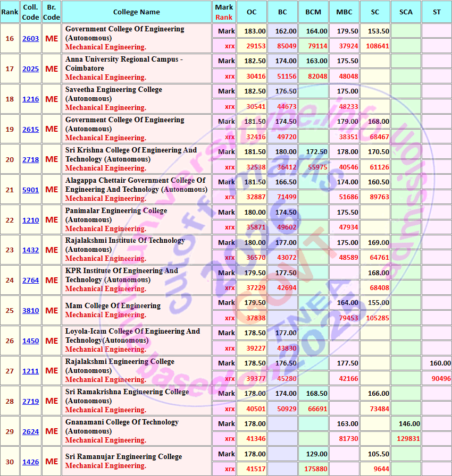Click SC rank 105285 cell
This screenshot has height=476, width=452.
(375, 318)
